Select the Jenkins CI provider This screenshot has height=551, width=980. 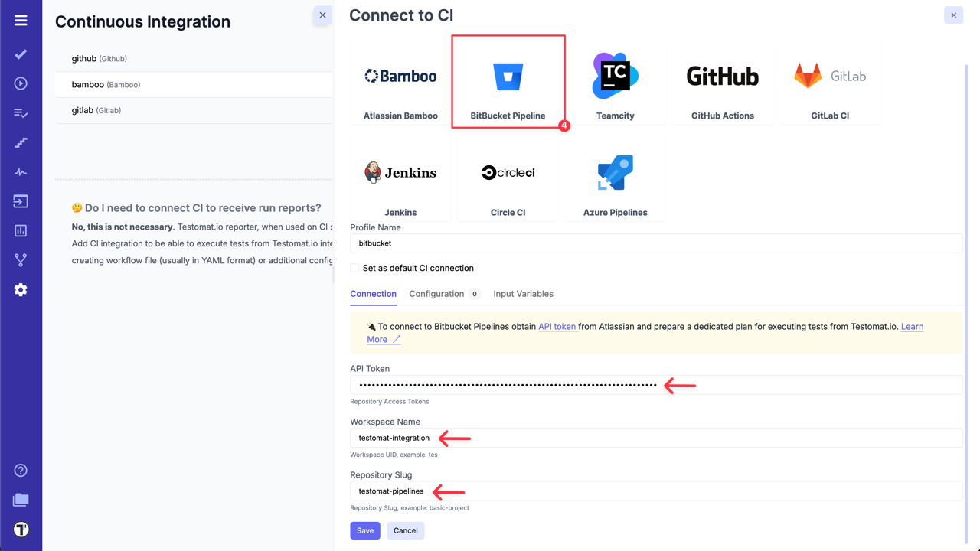(400, 178)
